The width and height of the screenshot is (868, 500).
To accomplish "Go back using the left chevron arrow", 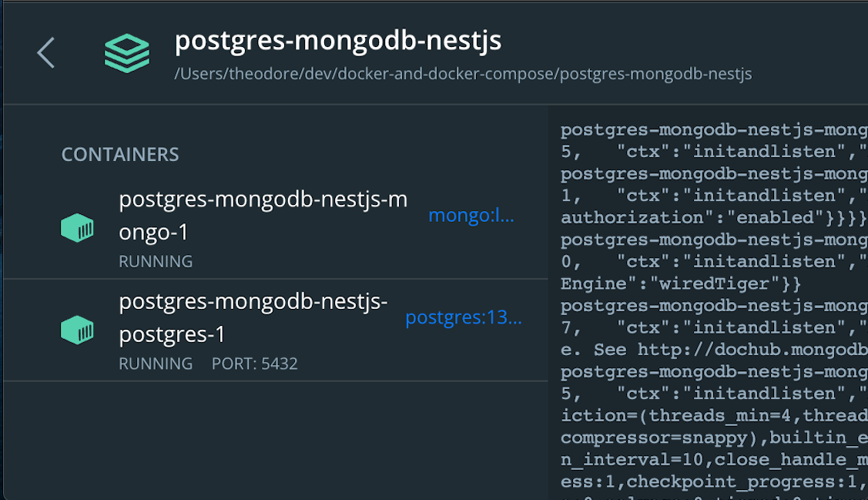I will [x=46, y=53].
